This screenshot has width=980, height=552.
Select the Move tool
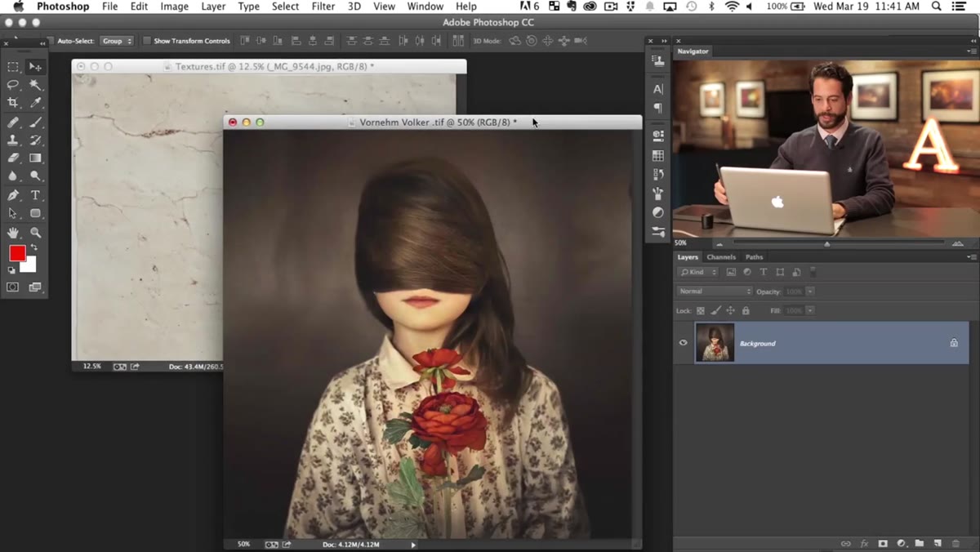(35, 67)
